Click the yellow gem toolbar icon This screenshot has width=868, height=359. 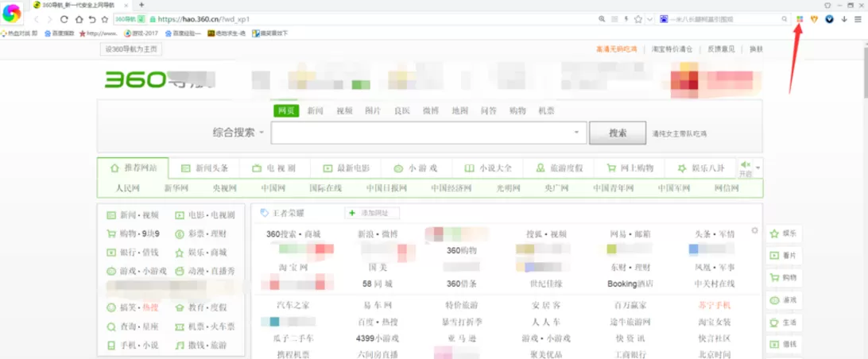tap(814, 19)
